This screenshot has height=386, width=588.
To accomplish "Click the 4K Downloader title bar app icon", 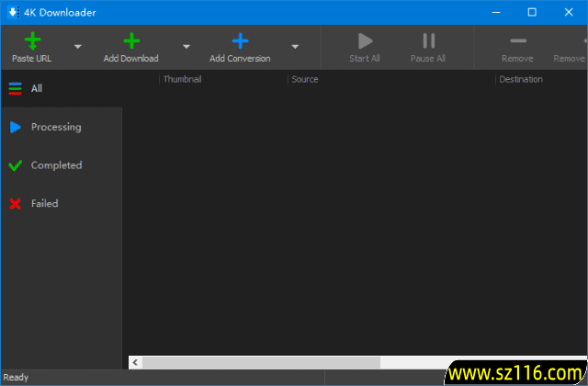I will point(13,13).
